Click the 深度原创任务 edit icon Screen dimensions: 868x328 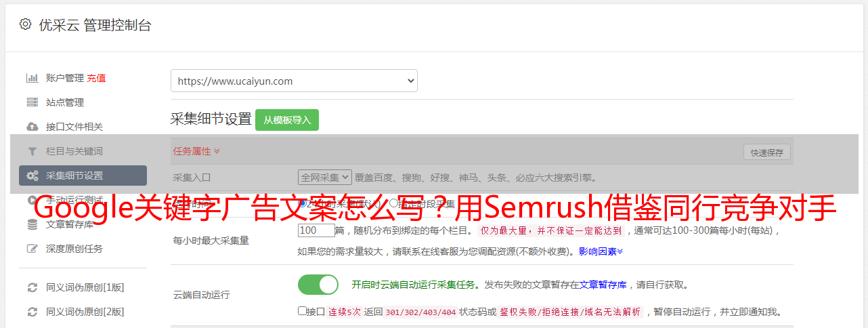coord(32,249)
